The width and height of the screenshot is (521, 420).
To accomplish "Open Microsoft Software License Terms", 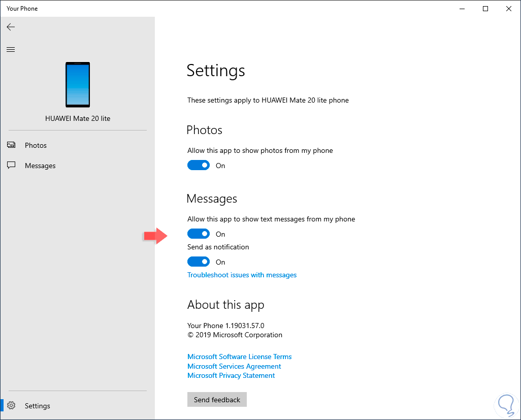I will click(x=239, y=357).
